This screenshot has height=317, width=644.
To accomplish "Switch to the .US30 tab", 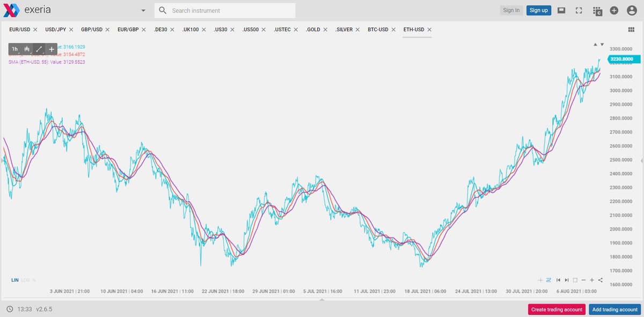I will tap(221, 30).
